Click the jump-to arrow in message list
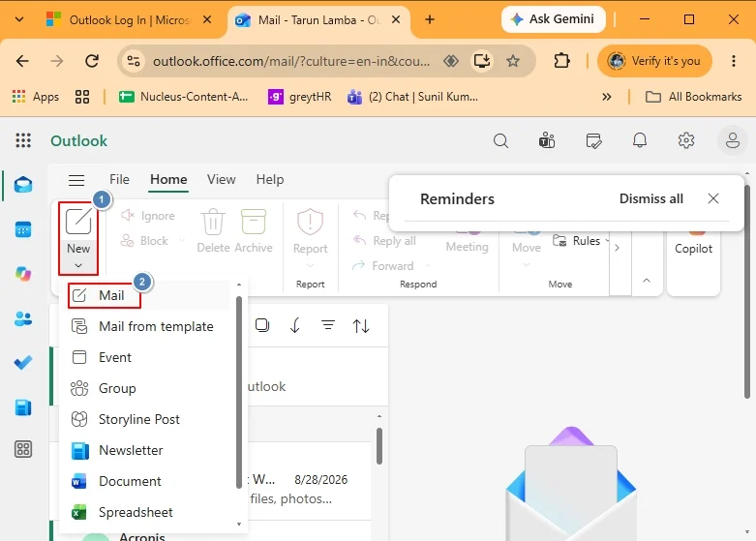Viewport: 756px width, 541px height. tap(295, 325)
